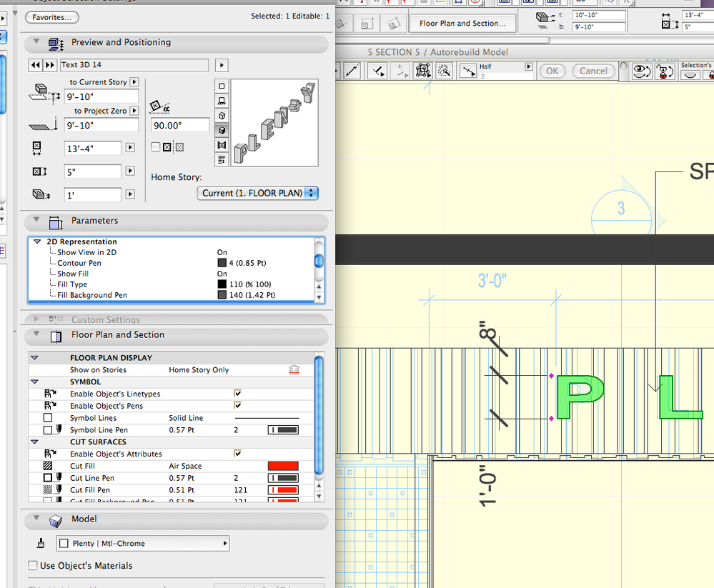Open the Plenty | Mtl-Chrome material dropdown

click(x=143, y=544)
